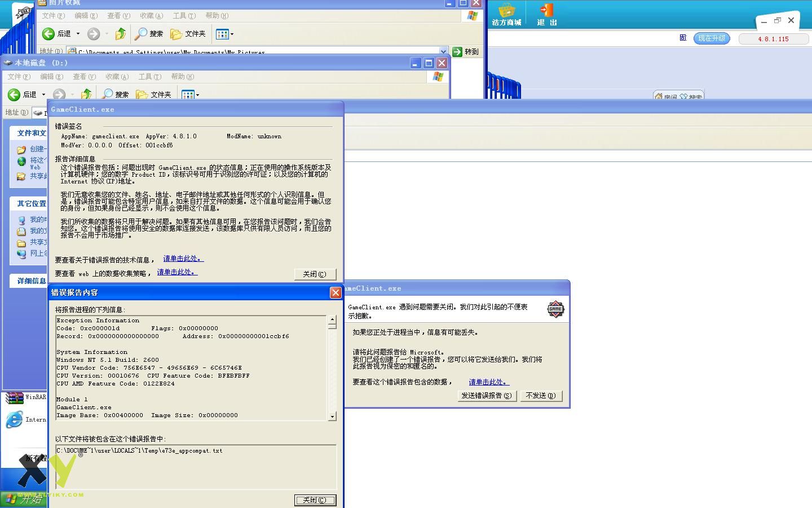812x508 pixels.
Task: Click the restore button of game platform window
Action: 778,21
